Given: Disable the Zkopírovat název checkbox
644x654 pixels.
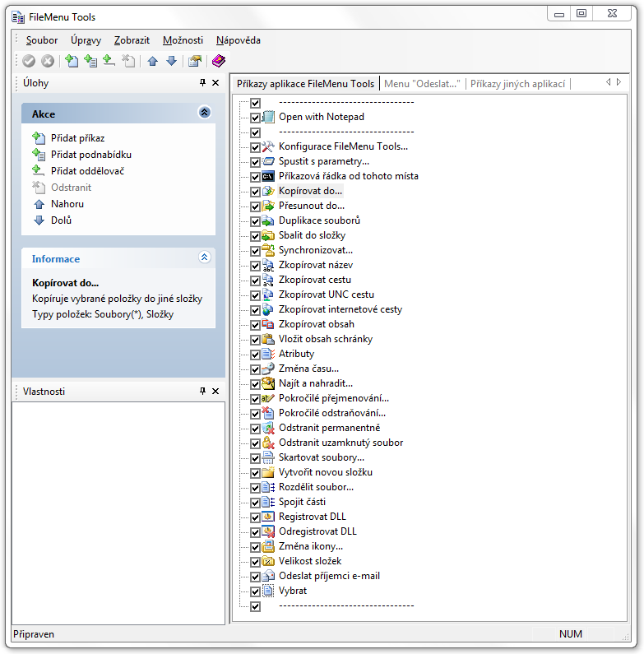Looking at the screenshot, I should [x=255, y=265].
